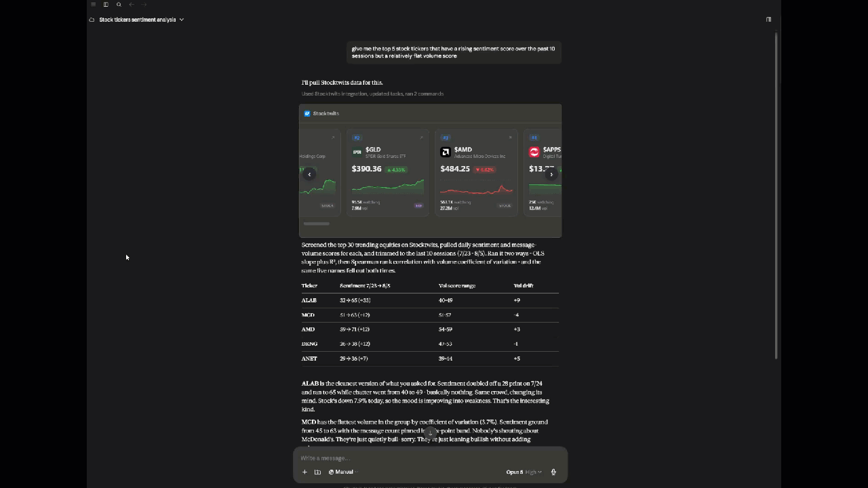Click the ALAB ticker cell in the table
Viewport: 868px width, 488px height.
(309, 300)
